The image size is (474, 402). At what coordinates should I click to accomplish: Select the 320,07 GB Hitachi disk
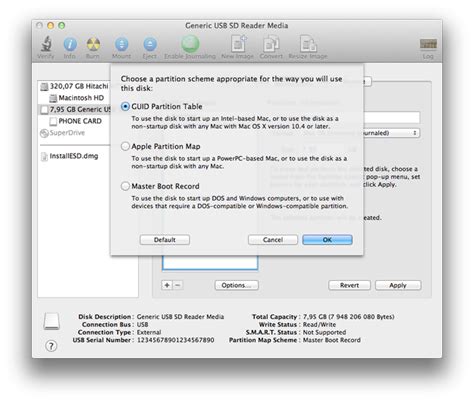tap(74, 86)
